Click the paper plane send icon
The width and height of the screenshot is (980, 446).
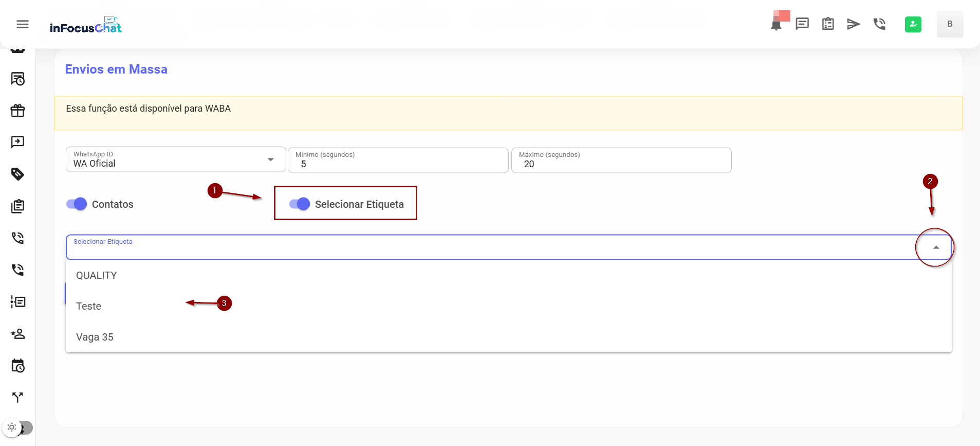click(x=854, y=24)
